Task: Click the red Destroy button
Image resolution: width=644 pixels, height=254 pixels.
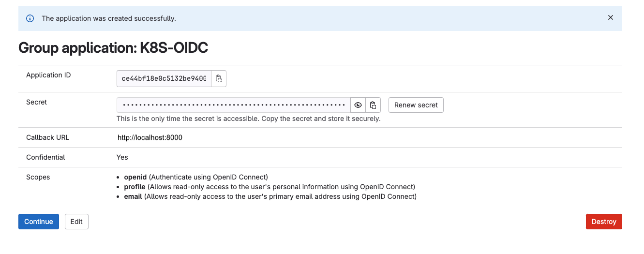Action: pos(603,222)
